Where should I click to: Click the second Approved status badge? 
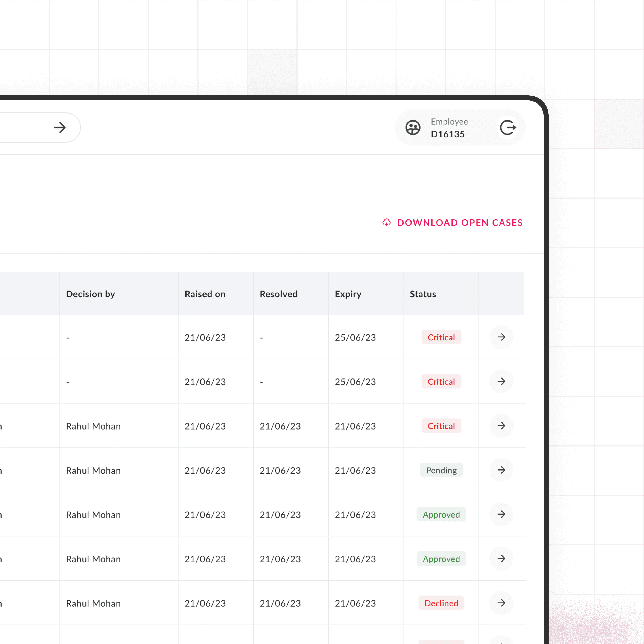click(441, 559)
